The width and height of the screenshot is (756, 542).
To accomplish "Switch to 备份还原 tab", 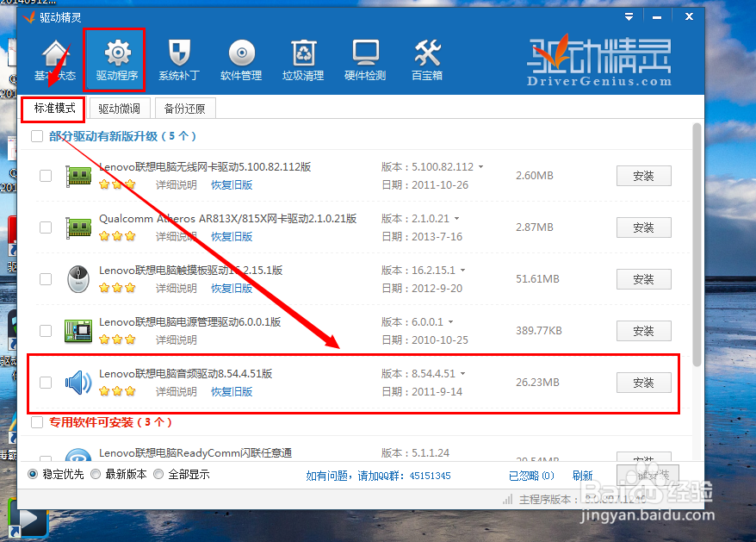I will 185,109.
